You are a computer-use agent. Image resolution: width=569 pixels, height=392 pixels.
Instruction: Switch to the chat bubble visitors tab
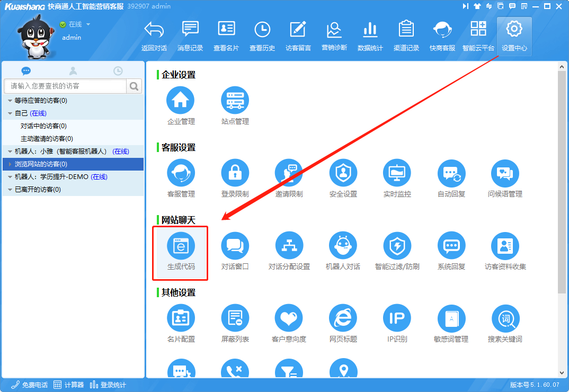[x=26, y=71]
